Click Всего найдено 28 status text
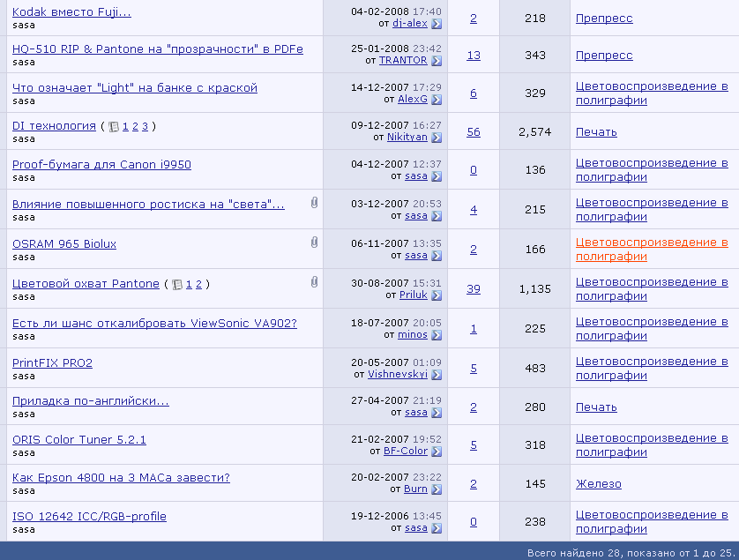 tap(631, 553)
